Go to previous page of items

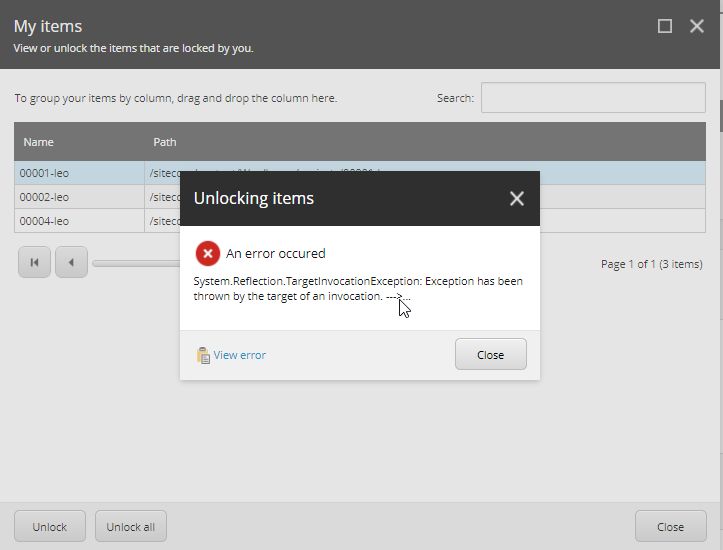(x=71, y=262)
